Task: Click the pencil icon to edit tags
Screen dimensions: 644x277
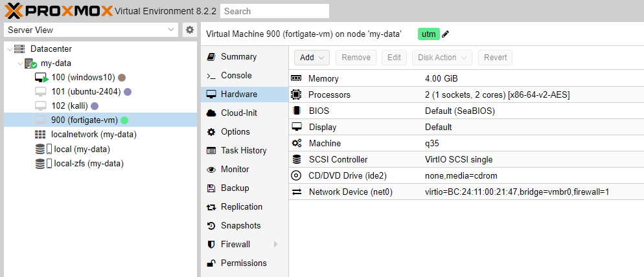Action: (445, 34)
